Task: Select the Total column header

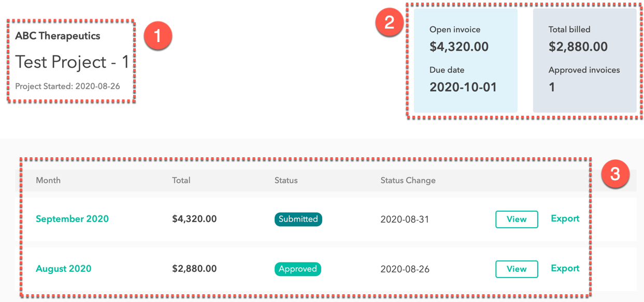Action: (x=181, y=181)
